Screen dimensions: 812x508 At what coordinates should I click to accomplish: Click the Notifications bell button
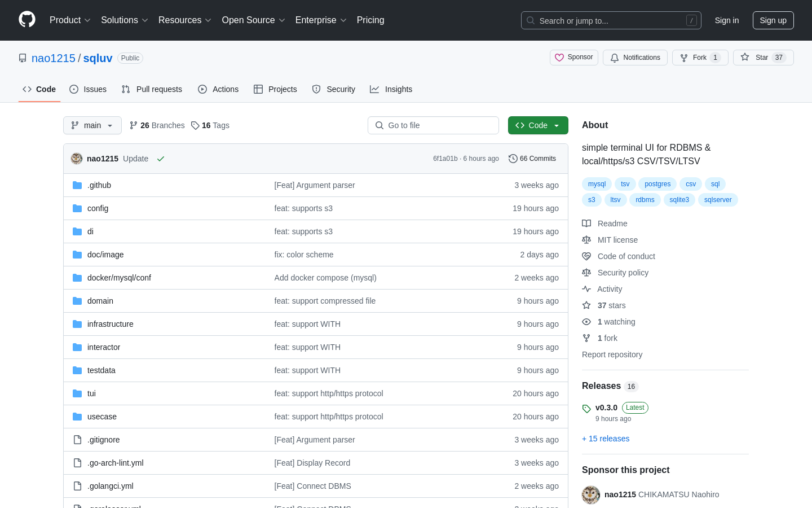(635, 58)
